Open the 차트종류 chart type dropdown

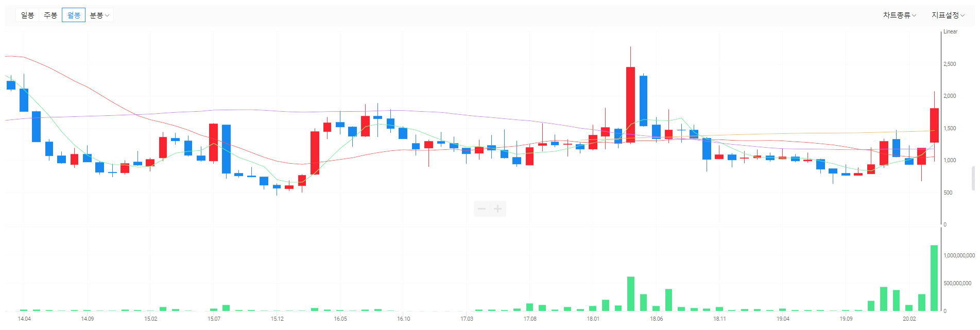pyautogui.click(x=899, y=15)
